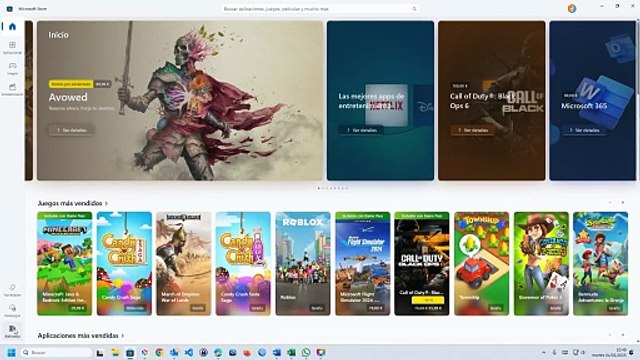Open the Juegos más vendidos heading link

(x=73, y=203)
